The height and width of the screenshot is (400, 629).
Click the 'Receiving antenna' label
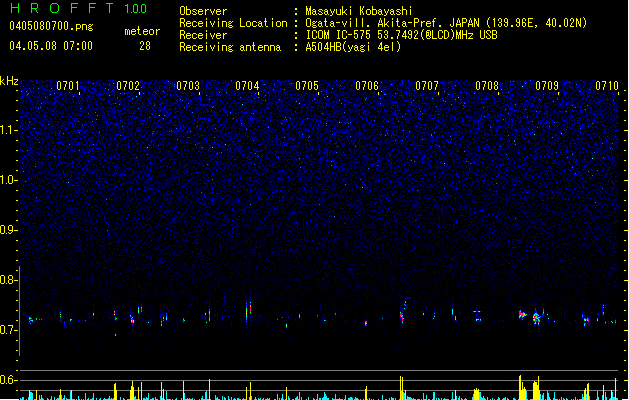tap(230, 47)
